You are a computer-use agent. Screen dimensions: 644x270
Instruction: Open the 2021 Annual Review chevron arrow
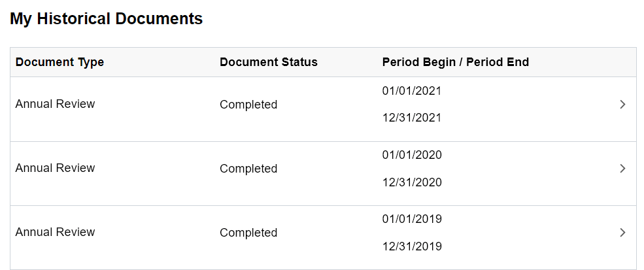click(x=622, y=105)
